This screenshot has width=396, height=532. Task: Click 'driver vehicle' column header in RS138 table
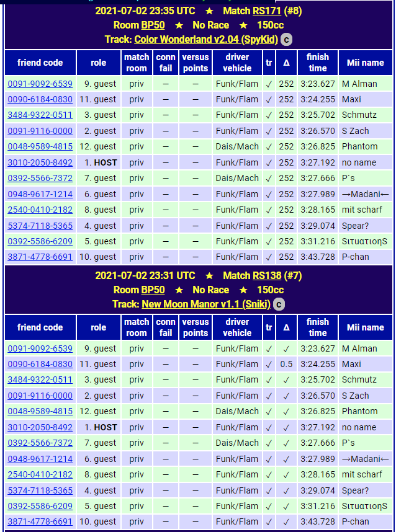point(237,327)
